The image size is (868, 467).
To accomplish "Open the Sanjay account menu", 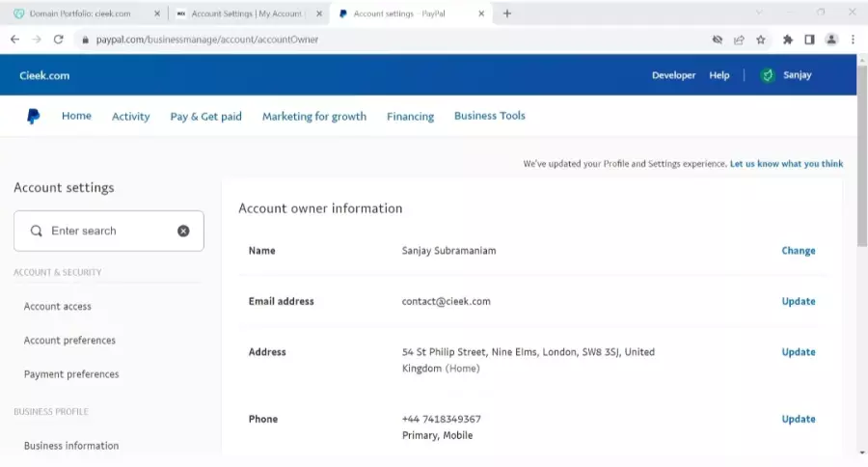I will [798, 75].
